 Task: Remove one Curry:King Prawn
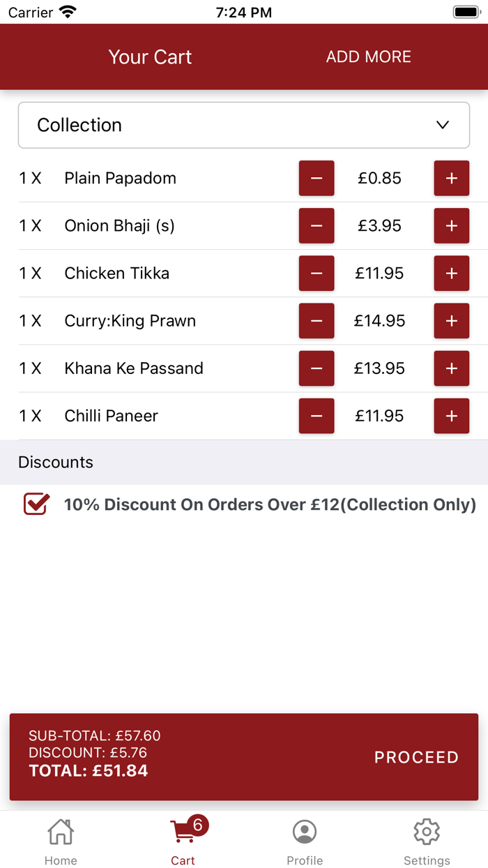(317, 321)
